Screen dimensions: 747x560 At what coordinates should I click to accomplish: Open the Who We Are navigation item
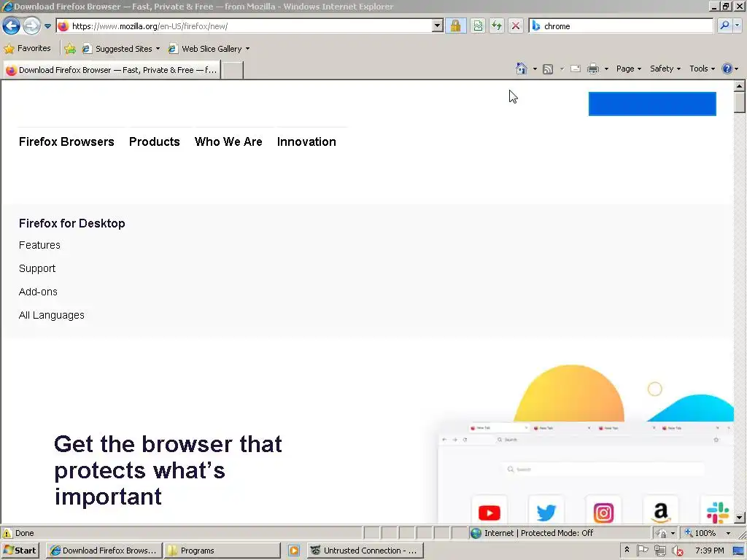click(x=228, y=142)
